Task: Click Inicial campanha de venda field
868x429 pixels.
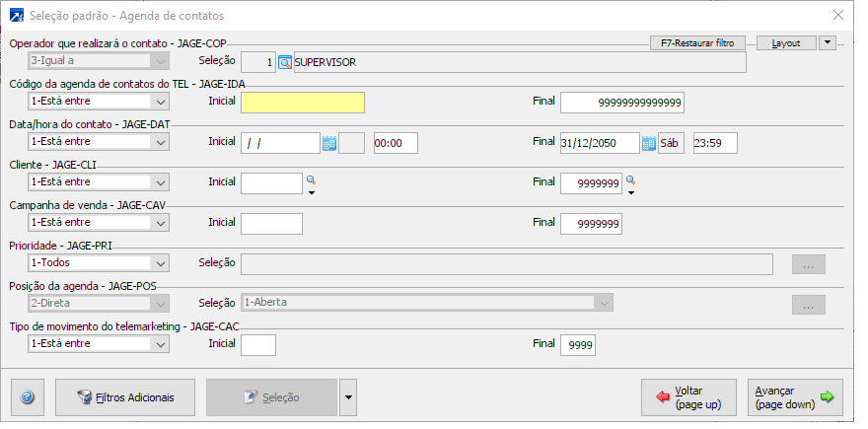Action: click(x=272, y=224)
